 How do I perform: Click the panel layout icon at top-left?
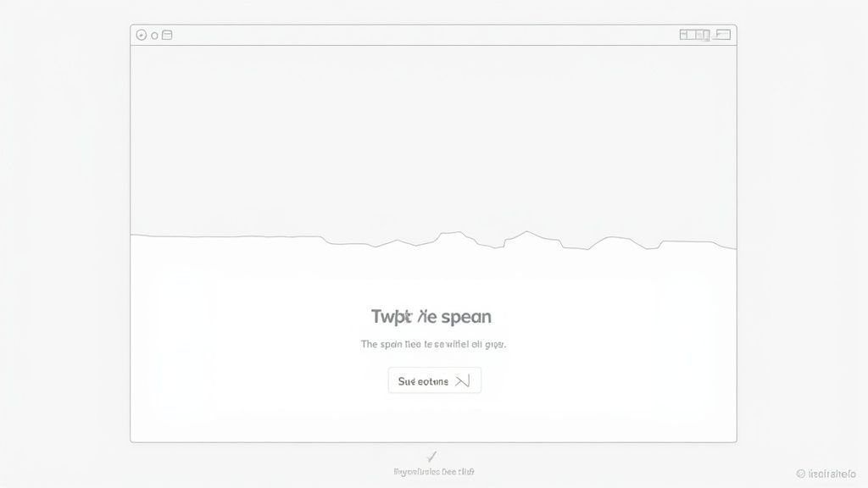click(x=167, y=35)
